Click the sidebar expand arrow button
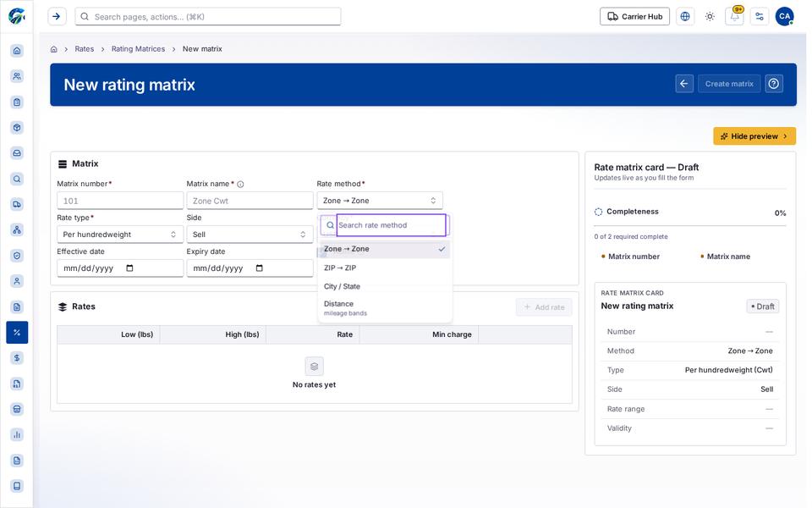Image resolution: width=812 pixels, height=508 pixels. click(x=57, y=17)
